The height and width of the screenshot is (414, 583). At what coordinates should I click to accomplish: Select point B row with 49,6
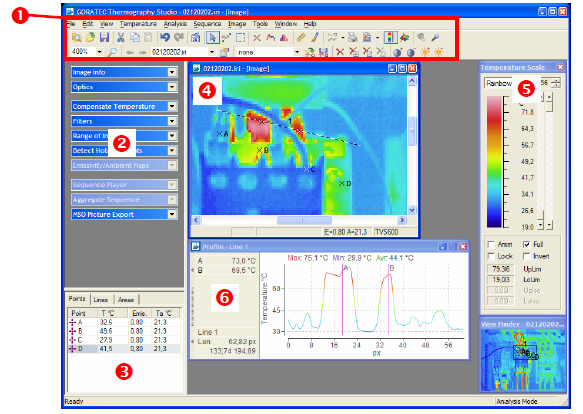point(125,331)
